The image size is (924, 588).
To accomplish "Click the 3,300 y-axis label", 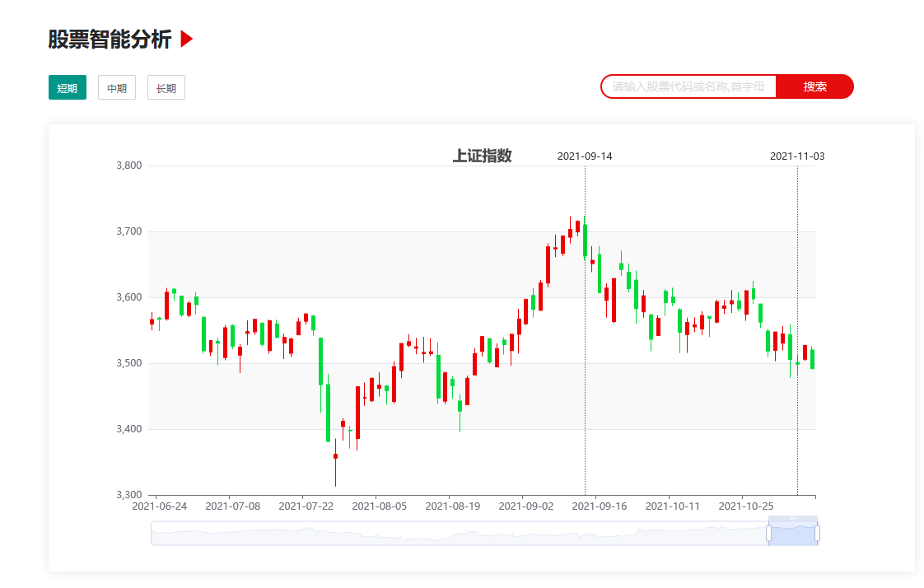I will (x=129, y=495).
